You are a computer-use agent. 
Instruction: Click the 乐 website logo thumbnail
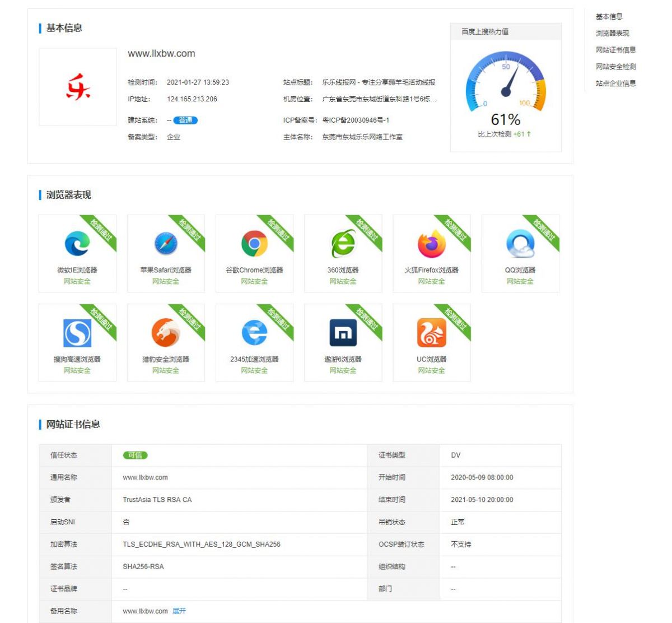tap(78, 86)
